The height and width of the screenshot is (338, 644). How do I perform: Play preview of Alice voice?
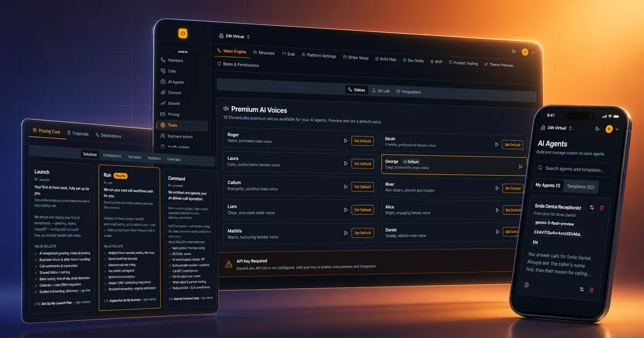[496, 211]
